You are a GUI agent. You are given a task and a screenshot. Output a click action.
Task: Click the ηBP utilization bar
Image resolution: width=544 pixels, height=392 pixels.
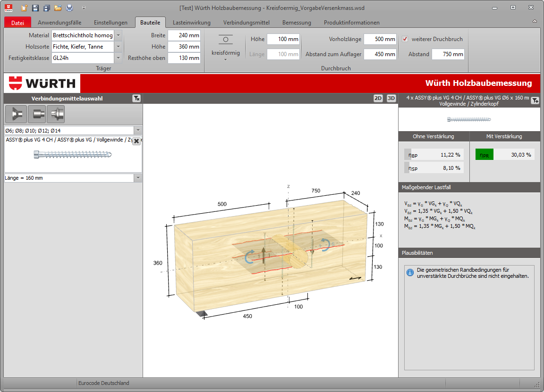(434, 155)
